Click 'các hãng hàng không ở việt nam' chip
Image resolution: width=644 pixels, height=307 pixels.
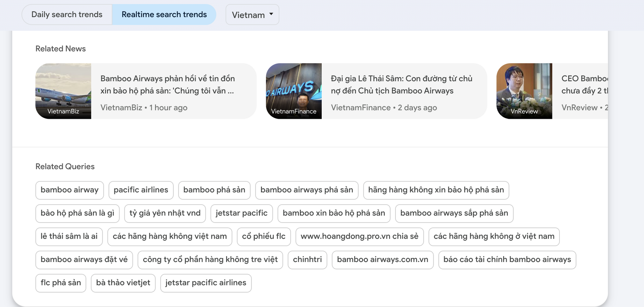(494, 237)
